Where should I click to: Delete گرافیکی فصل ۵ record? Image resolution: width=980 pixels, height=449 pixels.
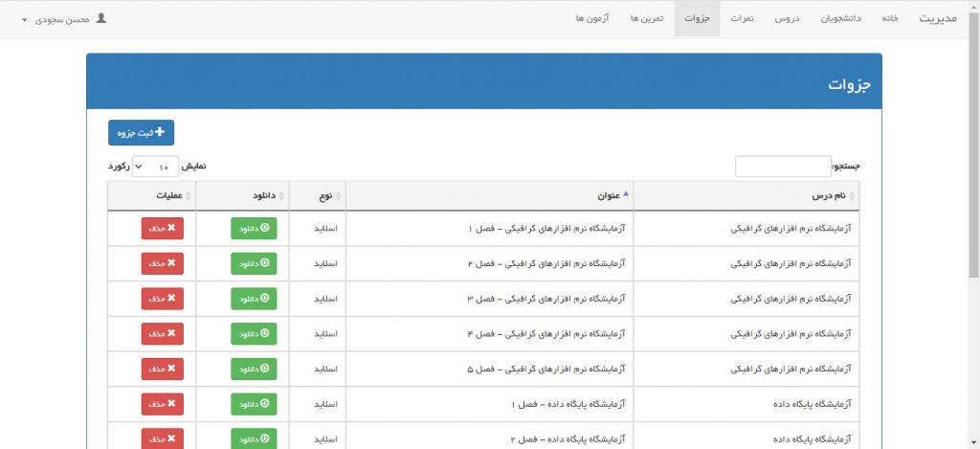(163, 369)
